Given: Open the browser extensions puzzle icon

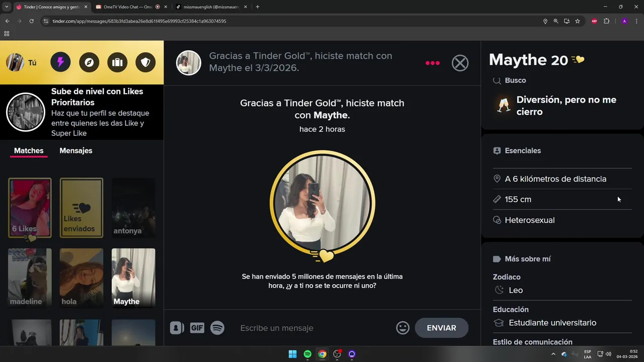Looking at the screenshot, I should coord(606,21).
